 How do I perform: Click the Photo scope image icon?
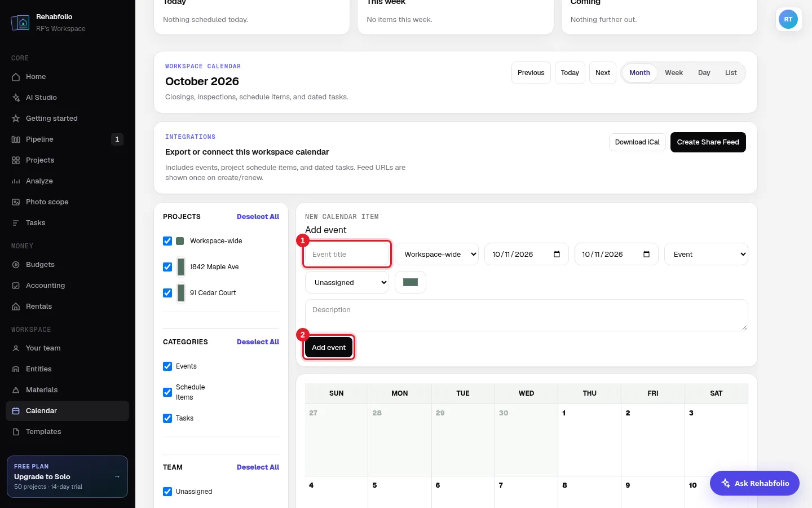click(16, 202)
